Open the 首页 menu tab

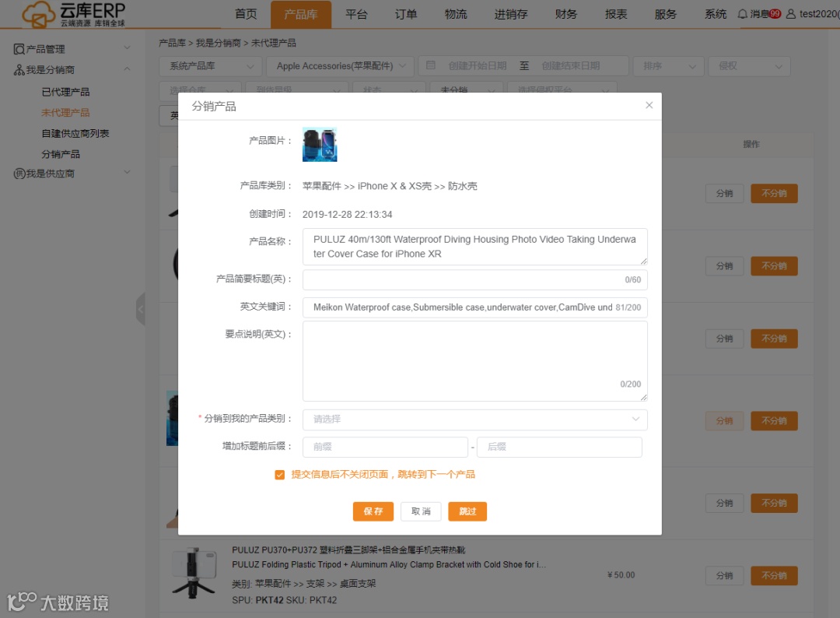tap(246, 14)
